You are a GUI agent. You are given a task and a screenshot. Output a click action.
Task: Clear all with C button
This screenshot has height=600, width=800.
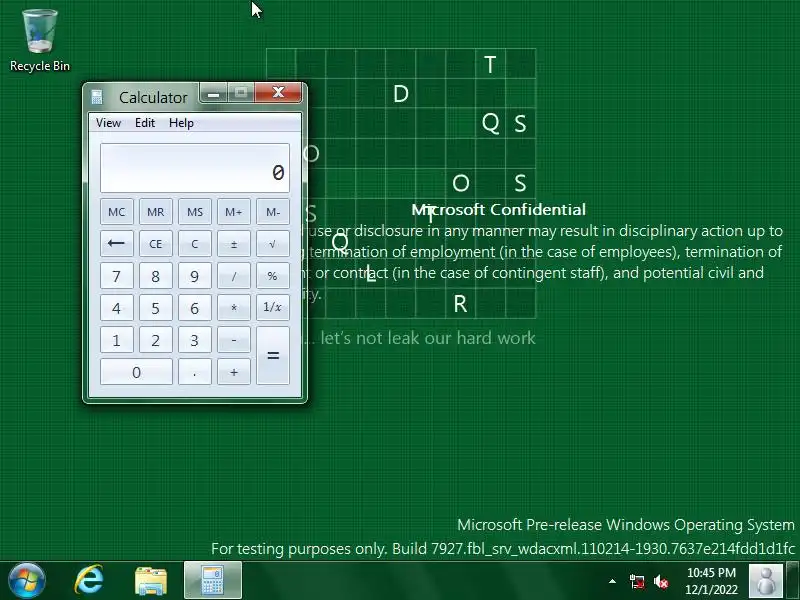point(195,244)
